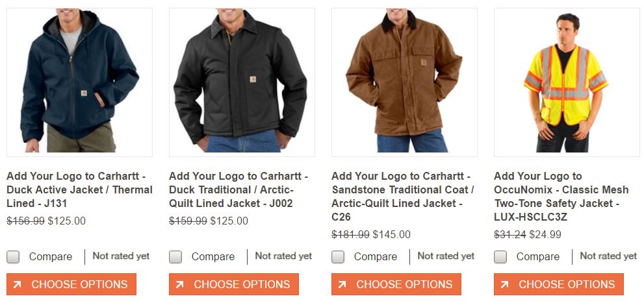Check Compare box for Duck Active Jacket J131
The height and width of the screenshot is (305, 644).
pyautogui.click(x=13, y=257)
